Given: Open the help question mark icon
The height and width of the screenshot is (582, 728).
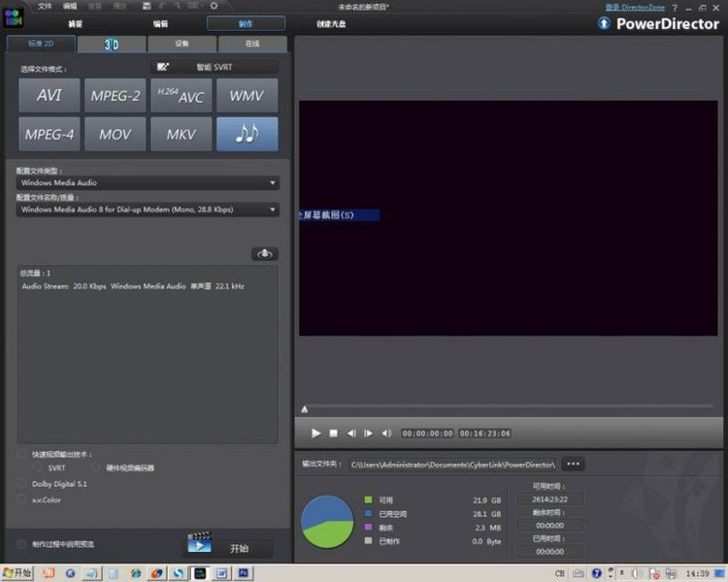Looking at the screenshot, I should (x=675, y=8).
